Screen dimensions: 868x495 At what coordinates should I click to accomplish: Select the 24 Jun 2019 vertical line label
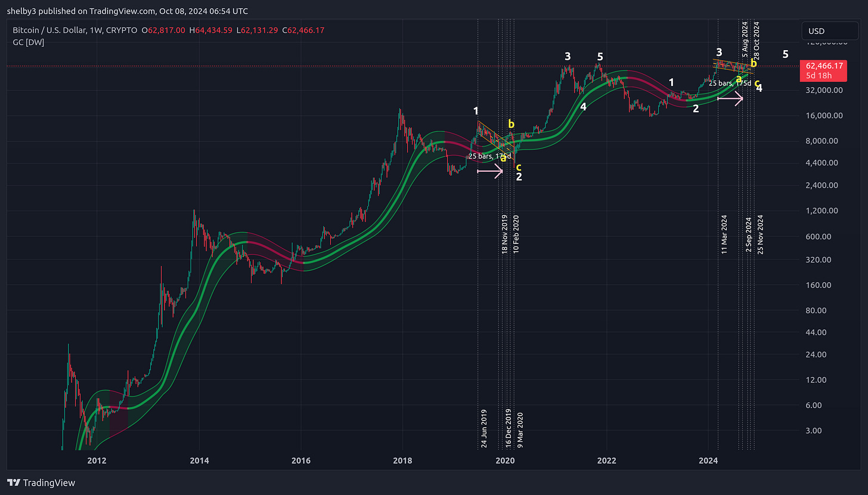[x=484, y=428]
